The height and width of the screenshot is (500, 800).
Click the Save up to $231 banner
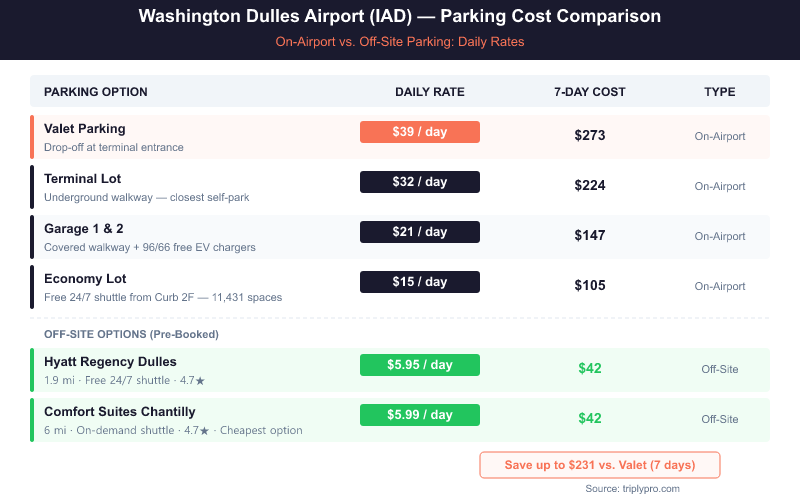pyautogui.click(x=600, y=465)
